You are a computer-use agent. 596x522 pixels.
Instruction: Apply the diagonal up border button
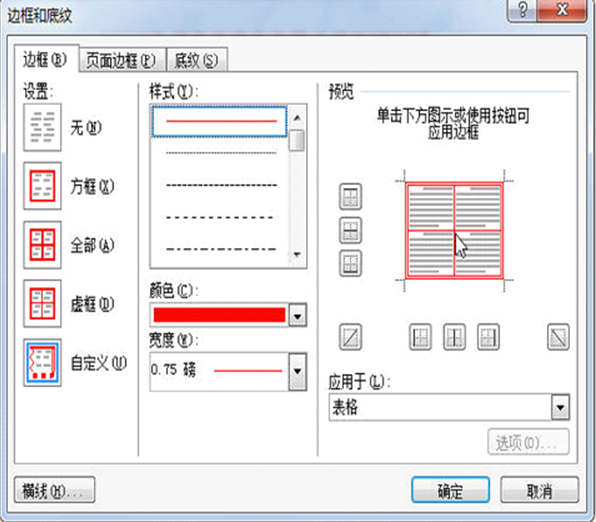pos(350,336)
